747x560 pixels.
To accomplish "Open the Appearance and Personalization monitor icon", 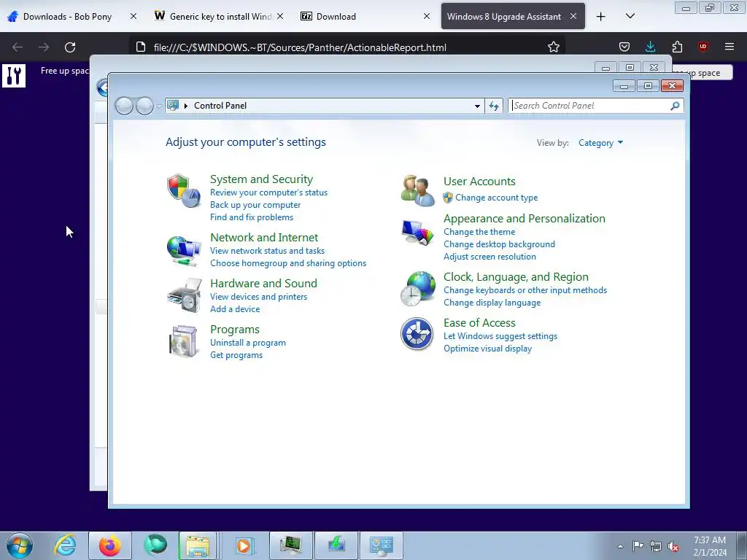I will 417,233.
